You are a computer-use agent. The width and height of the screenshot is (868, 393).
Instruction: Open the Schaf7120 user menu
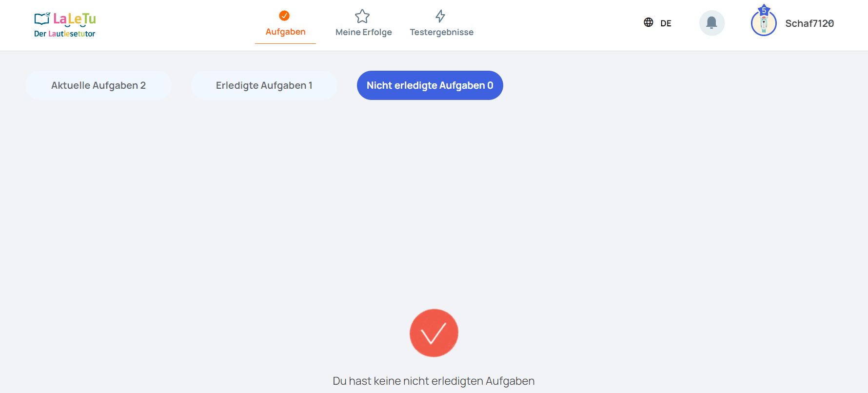point(809,23)
